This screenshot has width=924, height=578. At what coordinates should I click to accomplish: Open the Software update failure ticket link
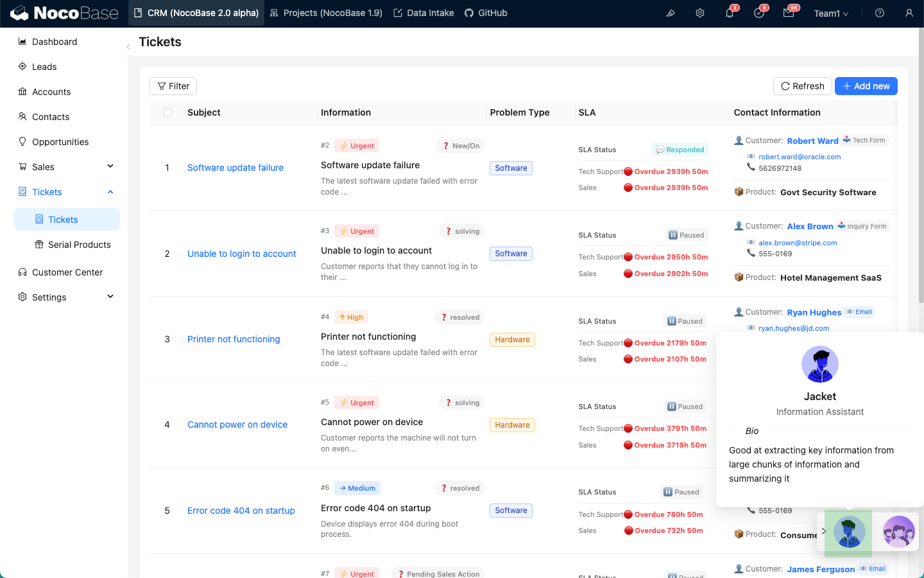[235, 168]
